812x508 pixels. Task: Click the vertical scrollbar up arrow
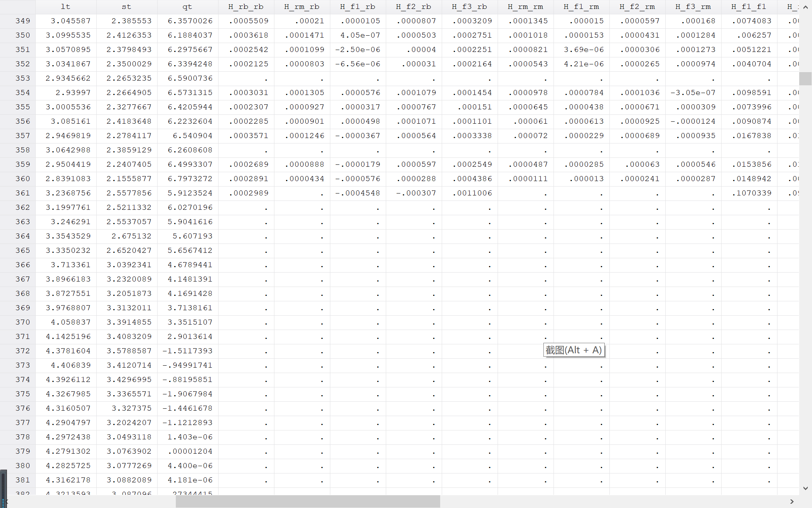click(805, 7)
